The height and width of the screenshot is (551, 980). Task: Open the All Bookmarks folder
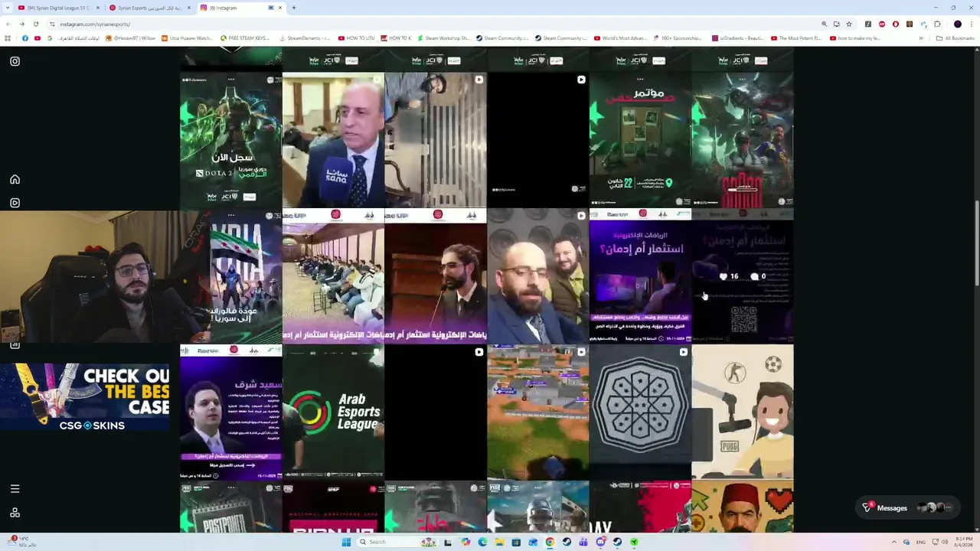[955, 37]
